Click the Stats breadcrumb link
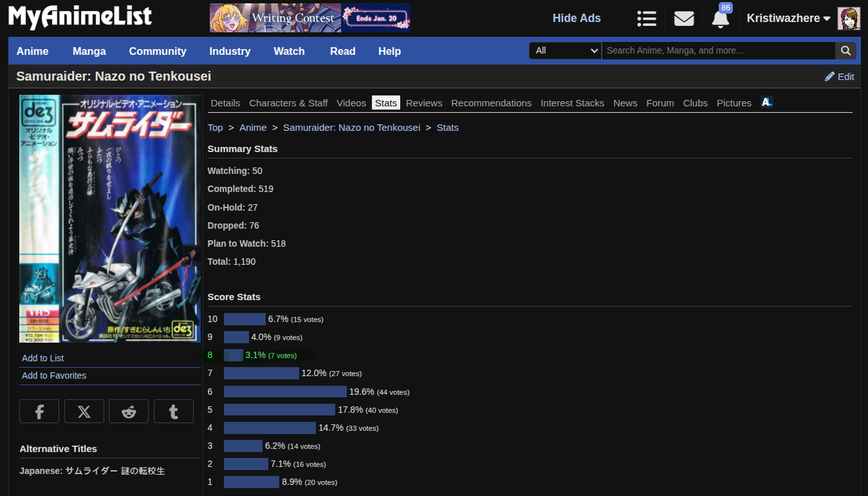 click(x=448, y=128)
